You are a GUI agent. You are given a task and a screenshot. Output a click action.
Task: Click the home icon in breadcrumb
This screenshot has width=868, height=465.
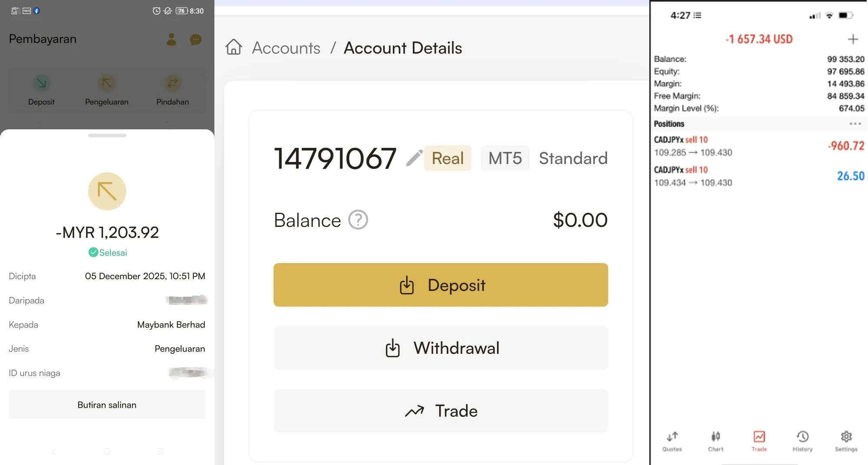pyautogui.click(x=233, y=47)
